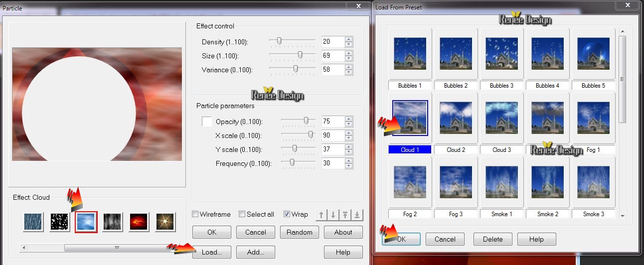
Task: Click Help in the Particle dialog
Action: (343, 252)
